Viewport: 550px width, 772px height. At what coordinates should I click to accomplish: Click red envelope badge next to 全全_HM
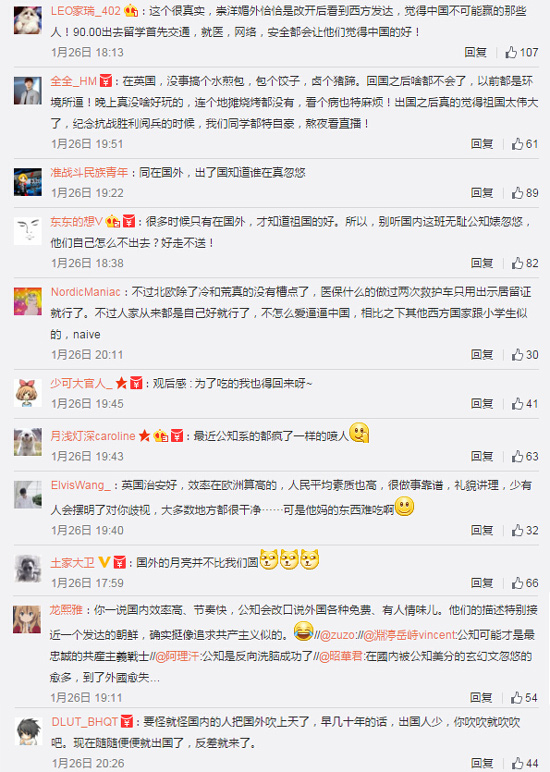click(x=106, y=81)
